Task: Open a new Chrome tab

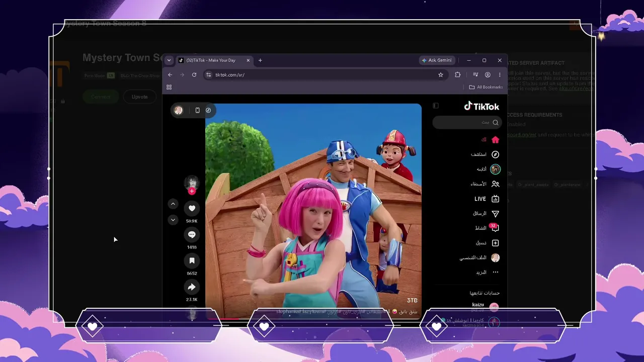Action: point(260,60)
